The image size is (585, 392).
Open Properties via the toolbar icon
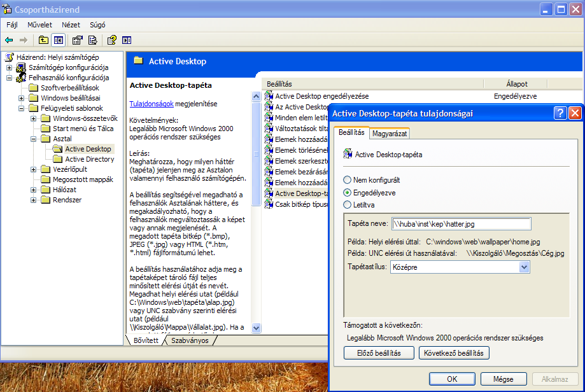click(78, 40)
